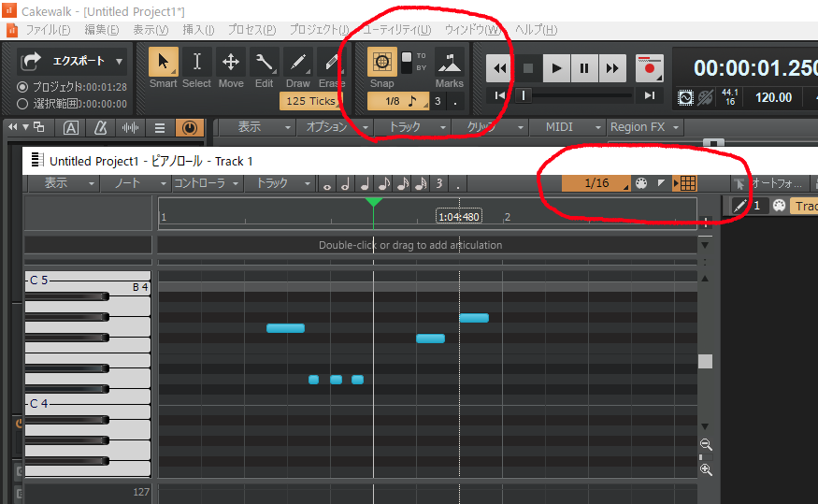Expand the MIDI dropdown in track view
Image resolution: width=818 pixels, height=504 pixels.
[x=567, y=127]
